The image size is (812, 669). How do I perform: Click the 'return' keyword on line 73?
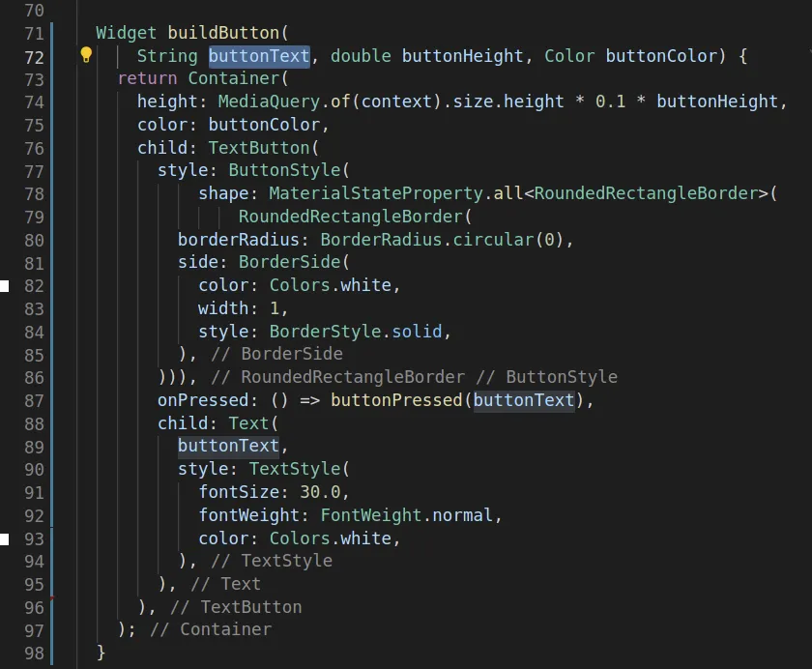pyautogui.click(x=147, y=78)
